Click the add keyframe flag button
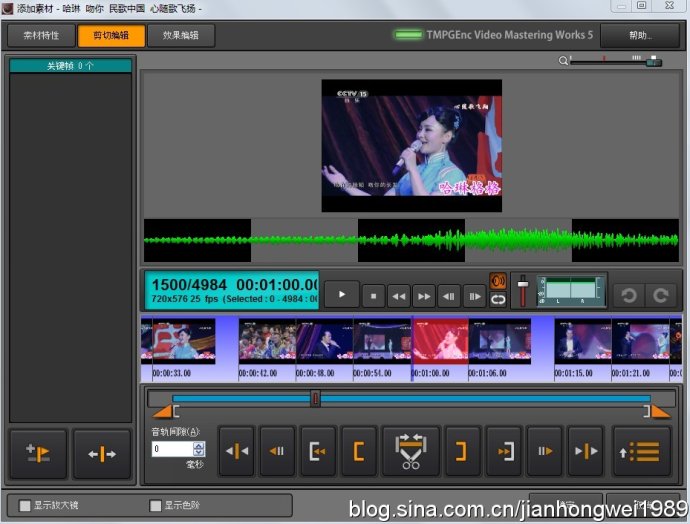This screenshot has width=690, height=524. pyautogui.click(x=47, y=453)
